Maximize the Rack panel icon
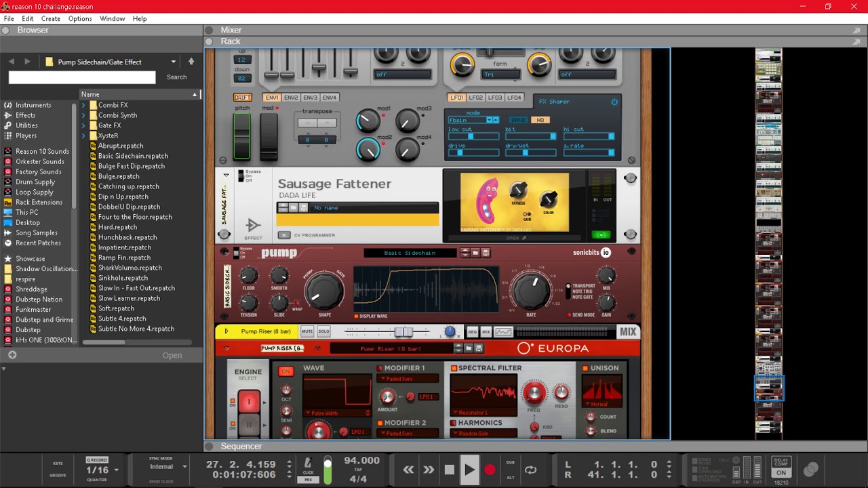868x488 pixels. pyautogui.click(x=856, y=41)
